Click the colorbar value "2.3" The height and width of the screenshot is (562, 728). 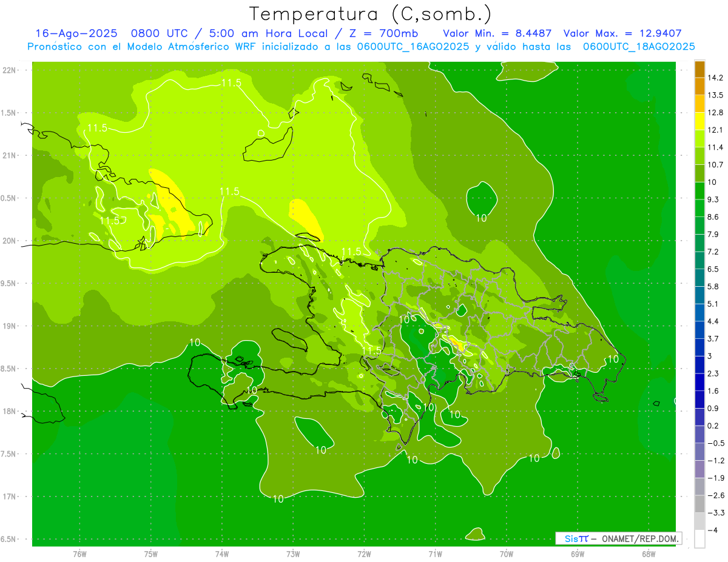pos(713,373)
